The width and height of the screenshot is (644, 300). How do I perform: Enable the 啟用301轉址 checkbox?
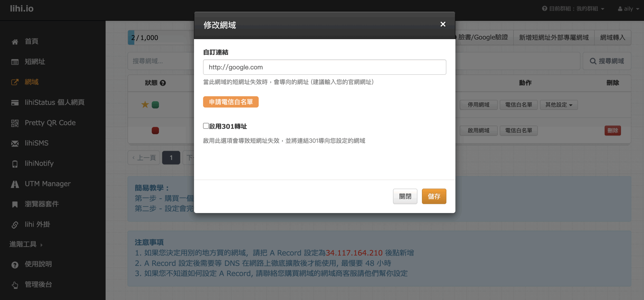click(x=206, y=126)
